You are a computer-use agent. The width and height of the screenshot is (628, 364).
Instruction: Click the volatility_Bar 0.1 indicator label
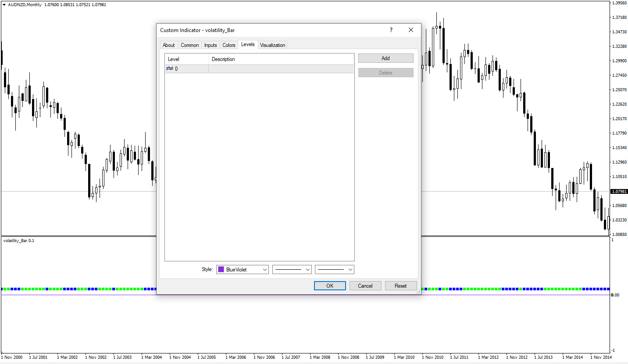click(x=19, y=241)
